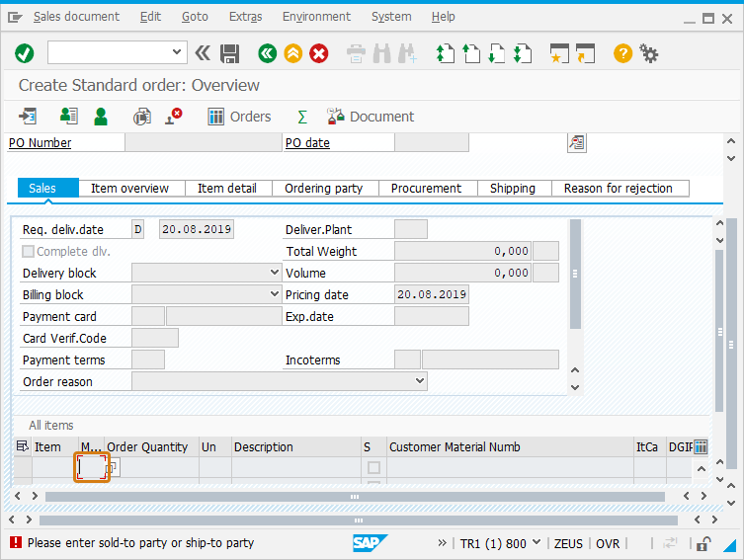
Task: Click the First Page icon
Action: pyautogui.click(x=445, y=53)
